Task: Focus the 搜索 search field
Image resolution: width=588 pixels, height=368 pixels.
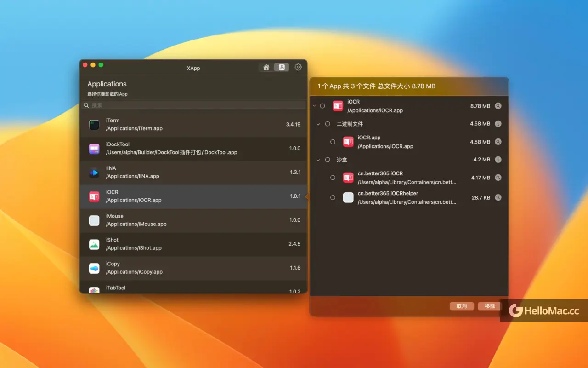Action: 193,105
